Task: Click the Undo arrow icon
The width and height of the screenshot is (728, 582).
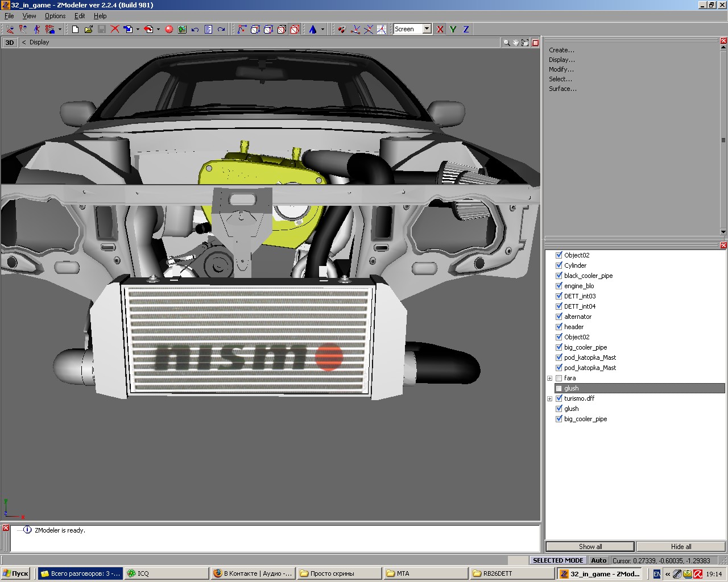Action: click(x=195, y=29)
